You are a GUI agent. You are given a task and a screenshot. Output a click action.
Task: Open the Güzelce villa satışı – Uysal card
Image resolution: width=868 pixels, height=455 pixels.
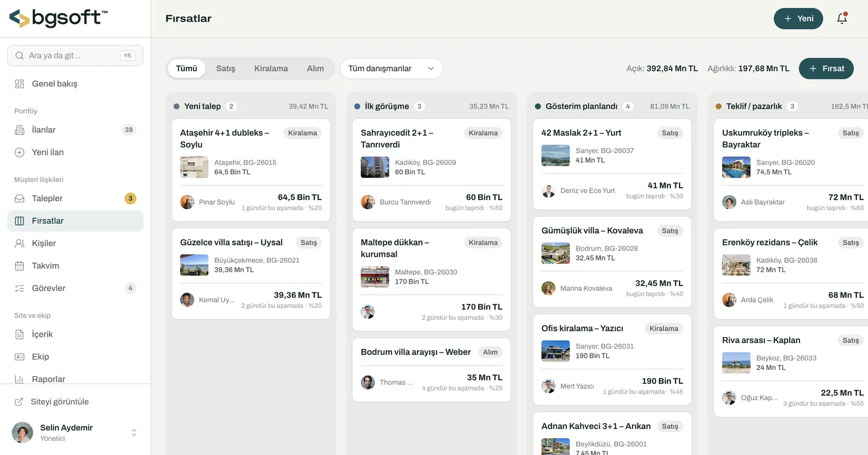251,274
